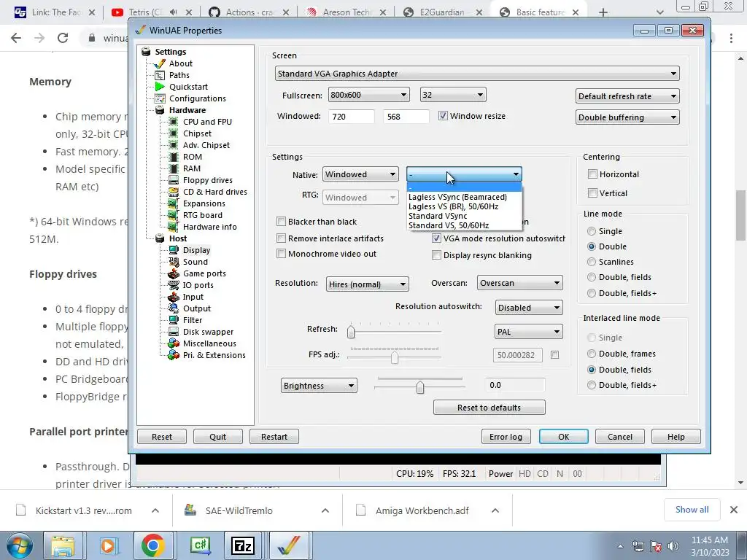Open the Overscan dropdown
This screenshot has height=560, width=747.
pyautogui.click(x=519, y=283)
